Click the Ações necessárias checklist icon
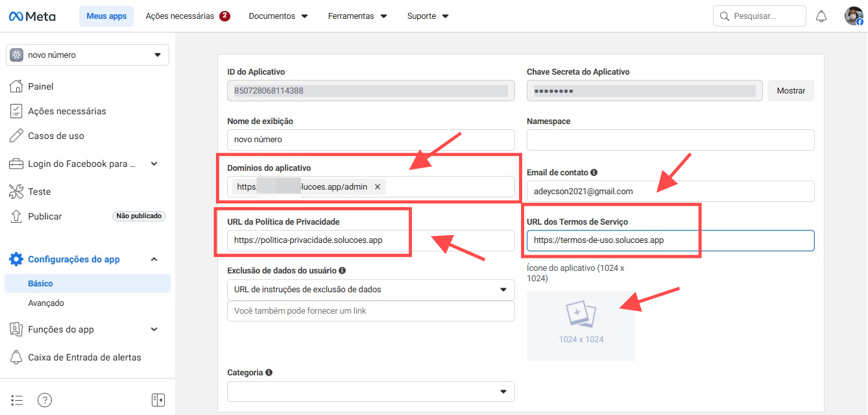The image size is (868, 415). (x=16, y=111)
